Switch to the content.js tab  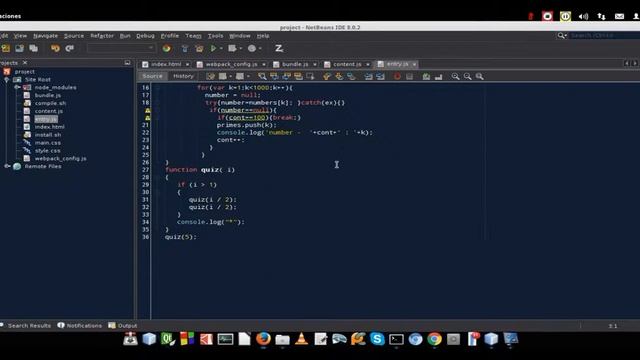click(x=347, y=64)
